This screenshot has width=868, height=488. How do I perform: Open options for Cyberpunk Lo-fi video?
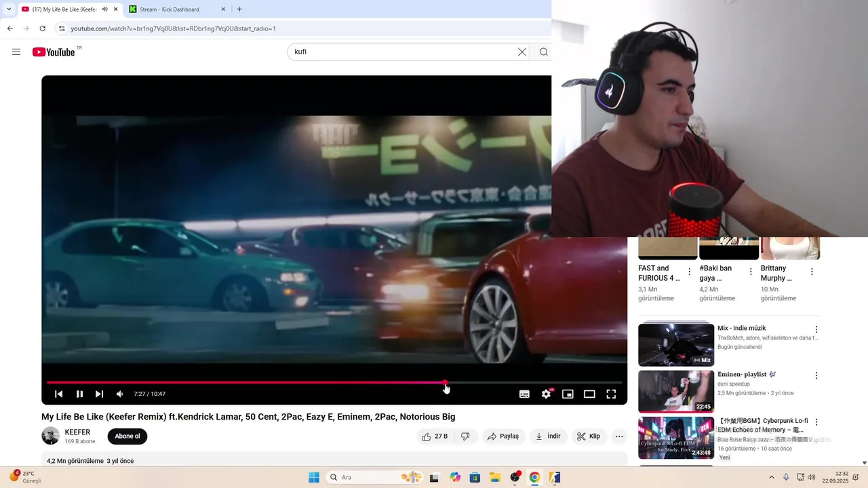816,422
